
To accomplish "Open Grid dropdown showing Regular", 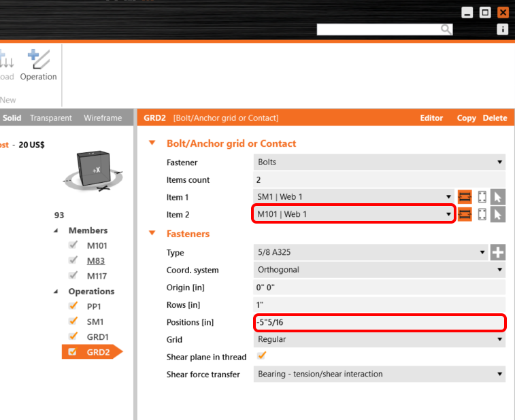I will [x=380, y=339].
